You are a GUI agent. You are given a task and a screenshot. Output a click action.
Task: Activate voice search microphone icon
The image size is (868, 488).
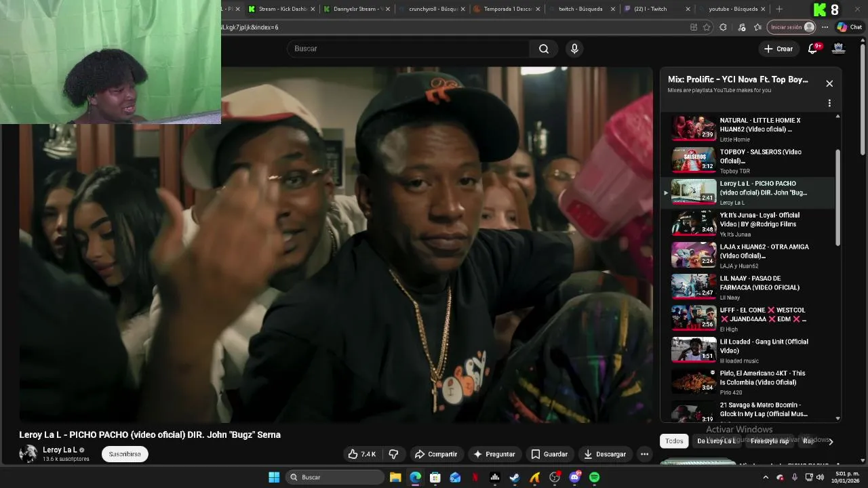coord(574,49)
